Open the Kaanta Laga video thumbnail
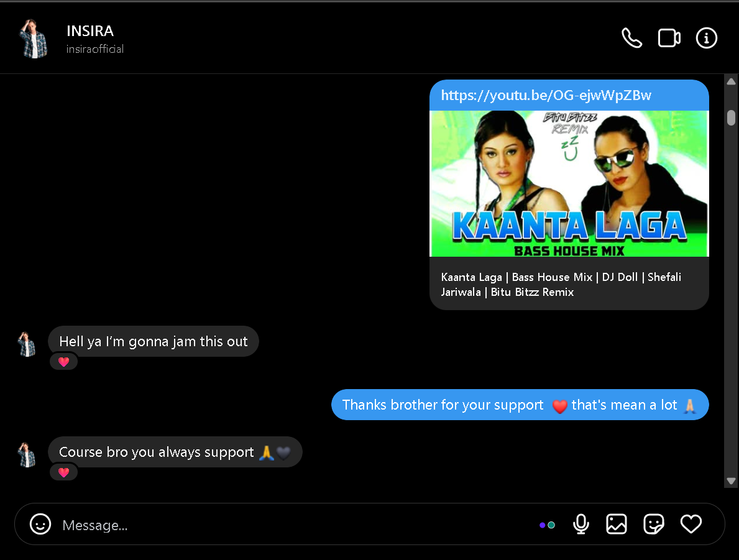Image resolution: width=739 pixels, height=560 pixels. pos(569,183)
